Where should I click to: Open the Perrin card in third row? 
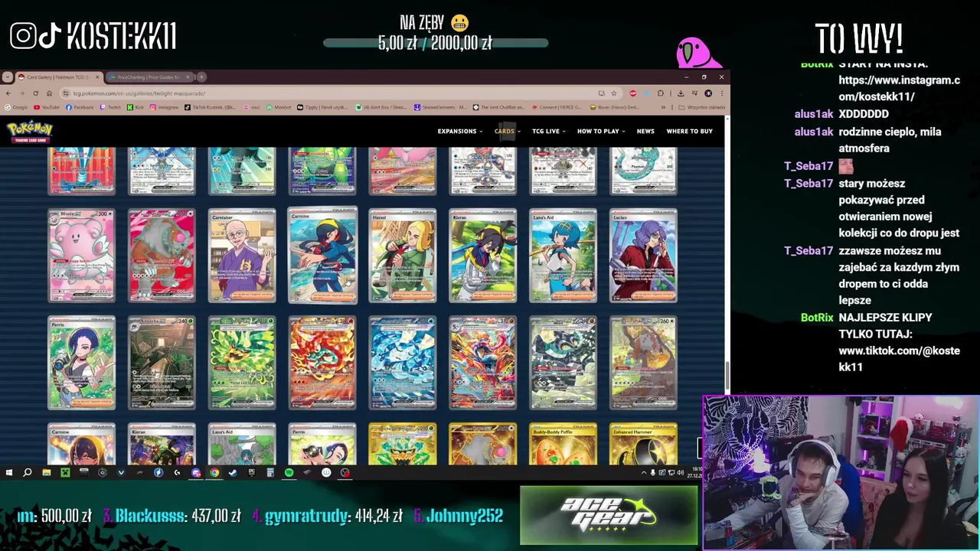click(x=81, y=364)
